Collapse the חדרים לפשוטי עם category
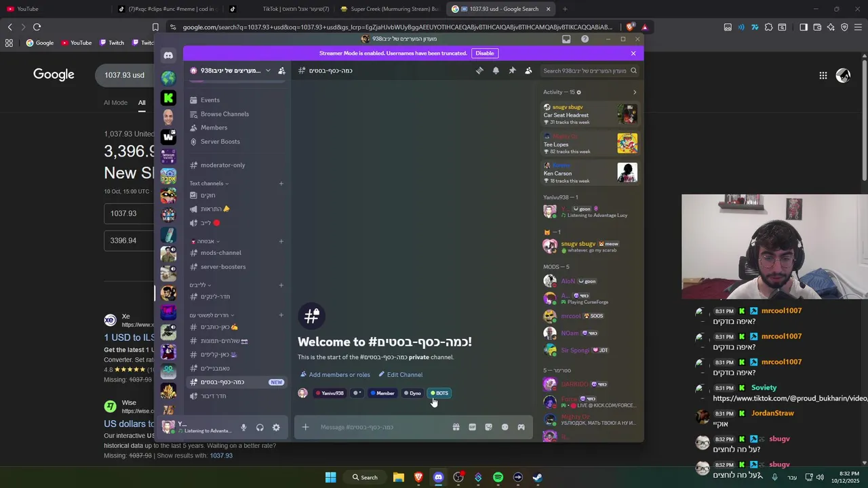 (212, 315)
